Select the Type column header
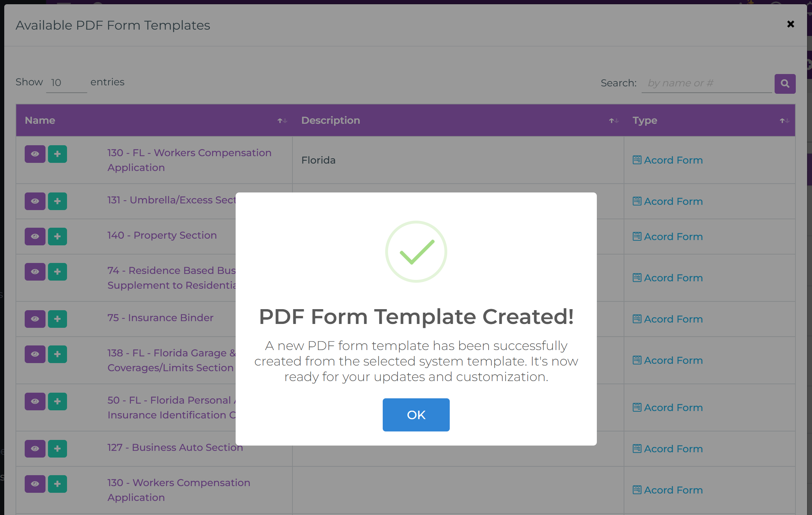 coord(645,120)
